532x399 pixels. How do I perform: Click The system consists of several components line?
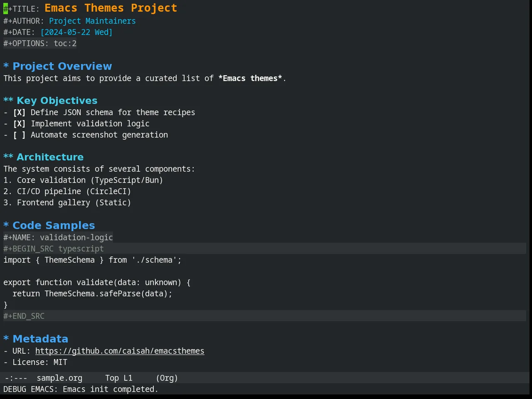99,169
